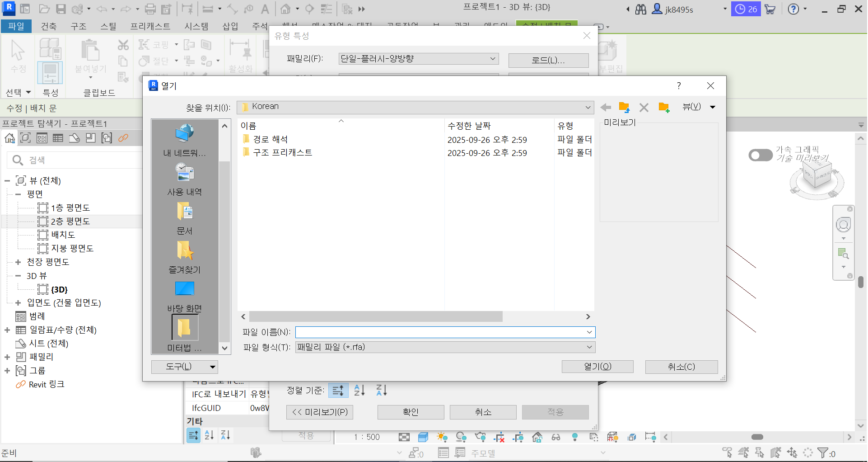Click the delete X icon in dialog toolbar

(x=644, y=108)
